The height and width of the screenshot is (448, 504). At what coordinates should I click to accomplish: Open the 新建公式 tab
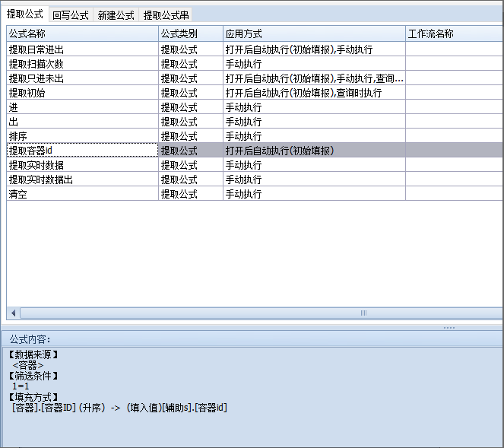116,14
